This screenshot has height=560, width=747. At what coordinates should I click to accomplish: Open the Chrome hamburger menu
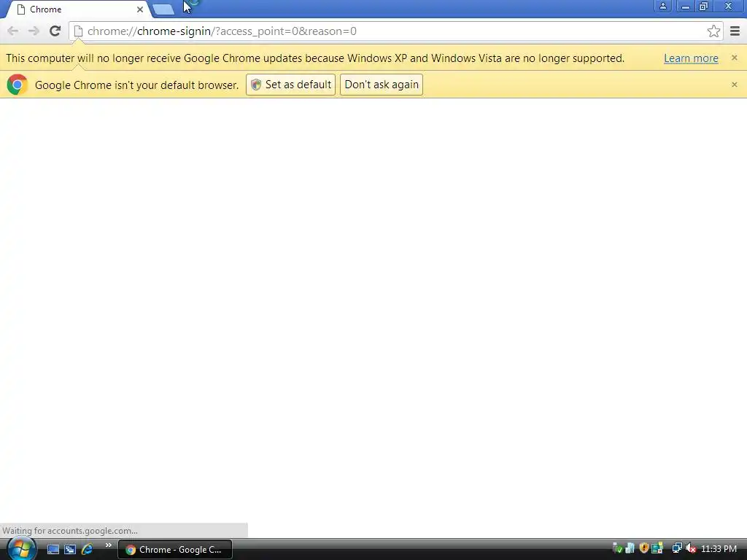coord(735,31)
